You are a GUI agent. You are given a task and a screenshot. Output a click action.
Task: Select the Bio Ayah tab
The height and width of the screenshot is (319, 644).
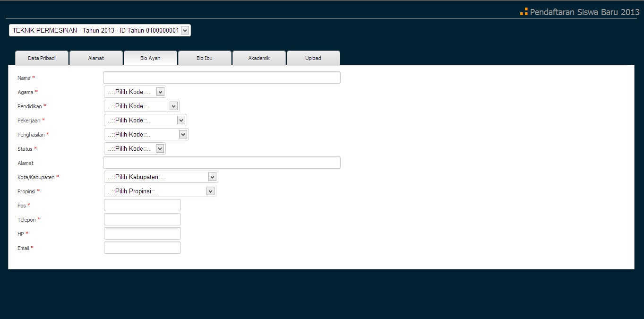pyautogui.click(x=150, y=58)
